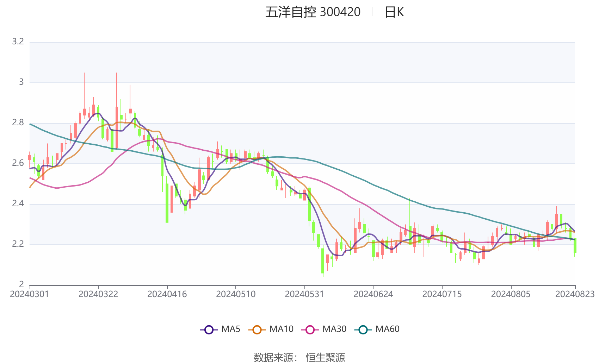Click the MA60 teal legend circle marker
This screenshot has width=599, height=364.
pos(363,330)
